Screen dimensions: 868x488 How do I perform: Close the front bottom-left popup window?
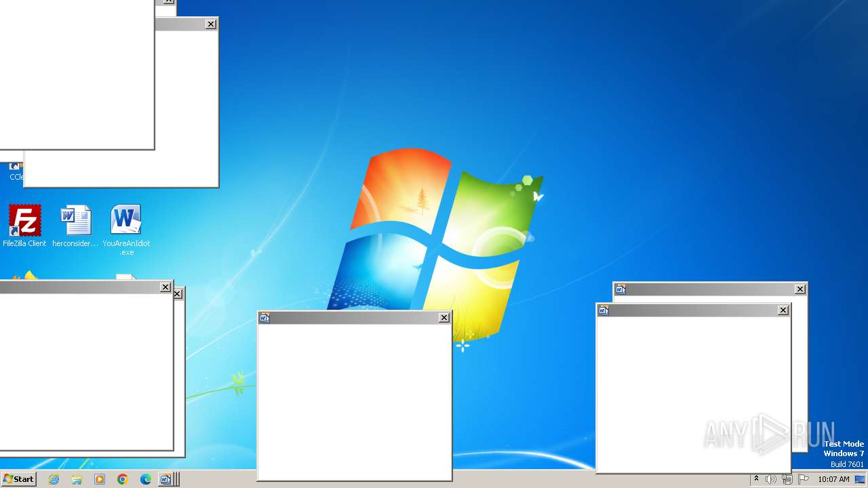(165, 287)
